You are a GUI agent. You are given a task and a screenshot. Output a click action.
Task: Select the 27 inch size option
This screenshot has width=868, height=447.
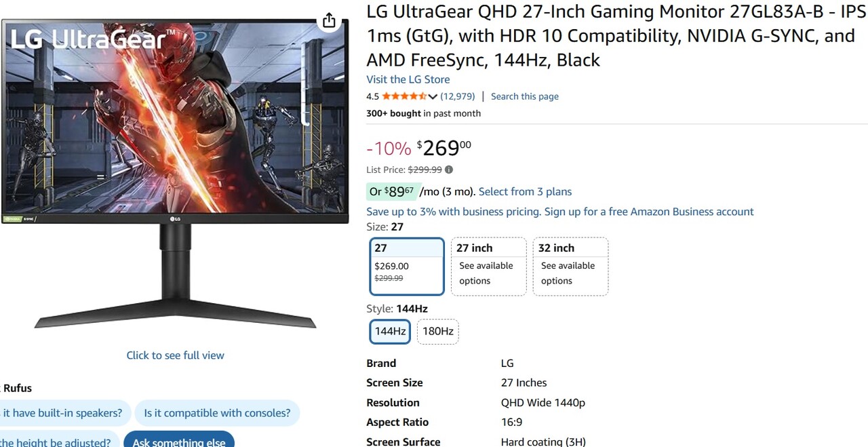coord(488,267)
